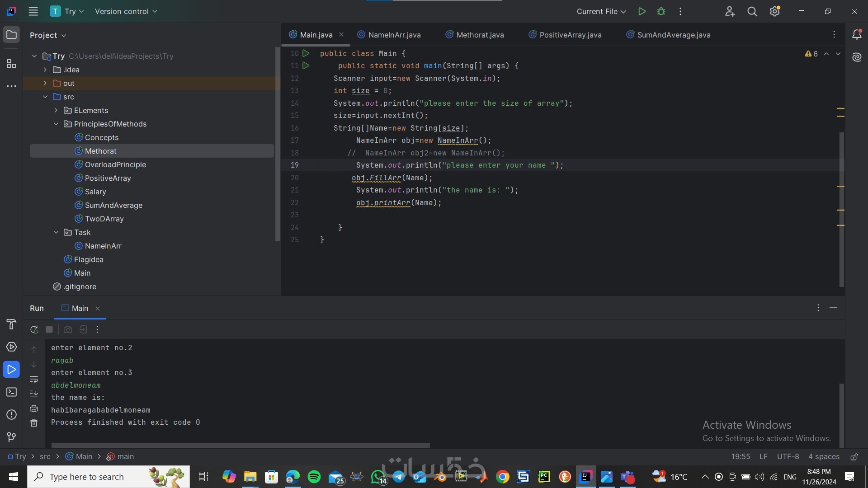Toggle scroll to end in console
Image resolution: width=868 pixels, height=488 pixels.
(x=34, y=394)
